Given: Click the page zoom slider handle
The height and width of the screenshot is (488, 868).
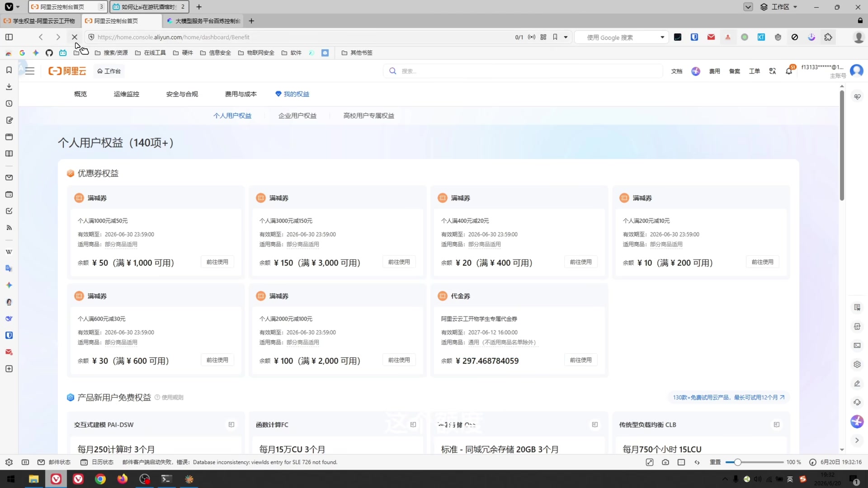Looking at the screenshot, I should tap(738, 462).
